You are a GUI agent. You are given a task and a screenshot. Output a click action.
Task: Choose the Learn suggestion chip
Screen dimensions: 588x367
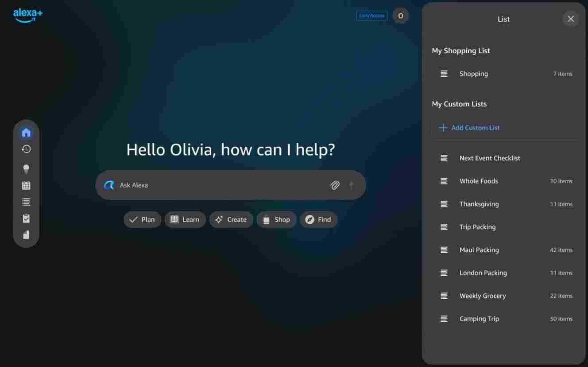coord(185,220)
